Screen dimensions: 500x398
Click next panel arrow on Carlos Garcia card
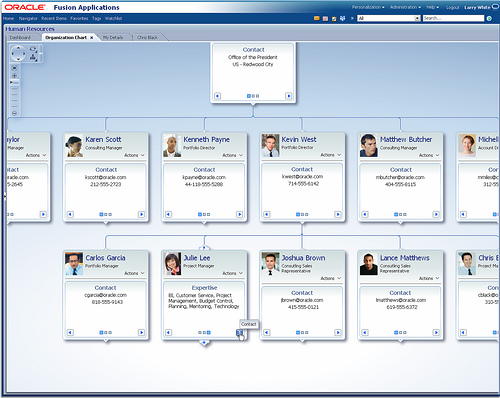[x=141, y=332]
